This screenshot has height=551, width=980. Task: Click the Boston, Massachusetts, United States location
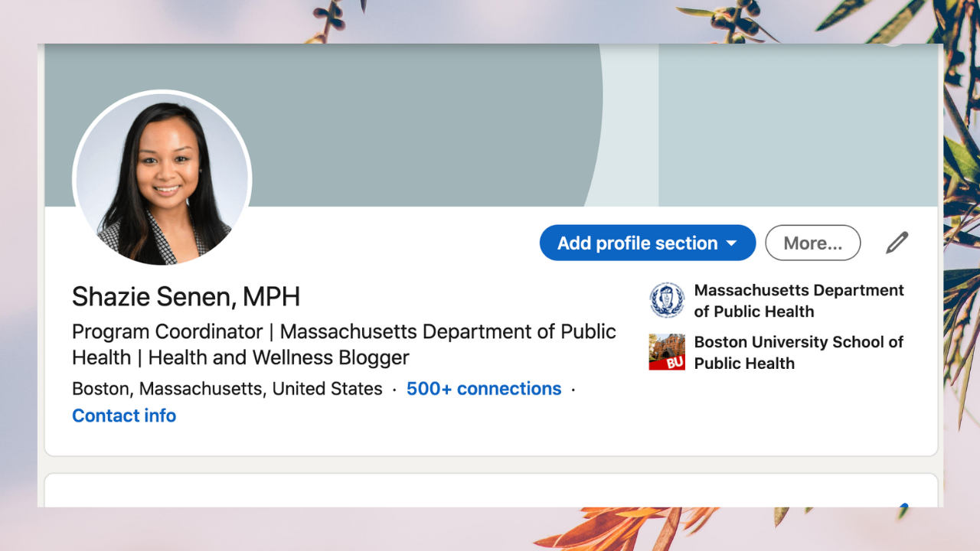click(227, 389)
